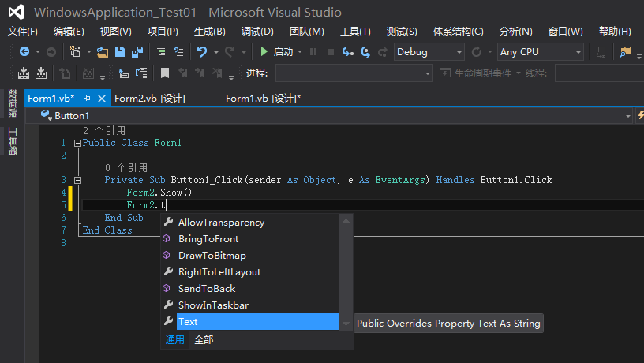This screenshot has width=644, height=363.
Task: Switch to Form1.vb [设计]* tab
Action: pos(264,99)
